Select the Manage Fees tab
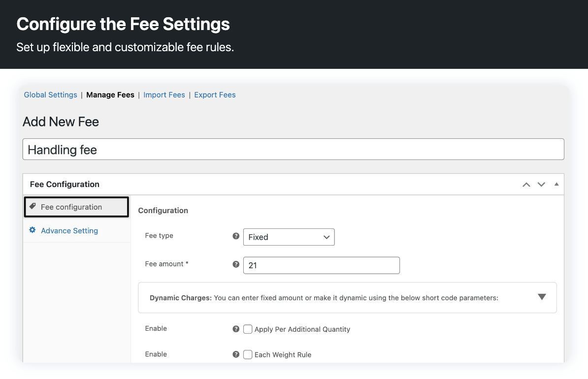588x379 pixels. [x=110, y=95]
